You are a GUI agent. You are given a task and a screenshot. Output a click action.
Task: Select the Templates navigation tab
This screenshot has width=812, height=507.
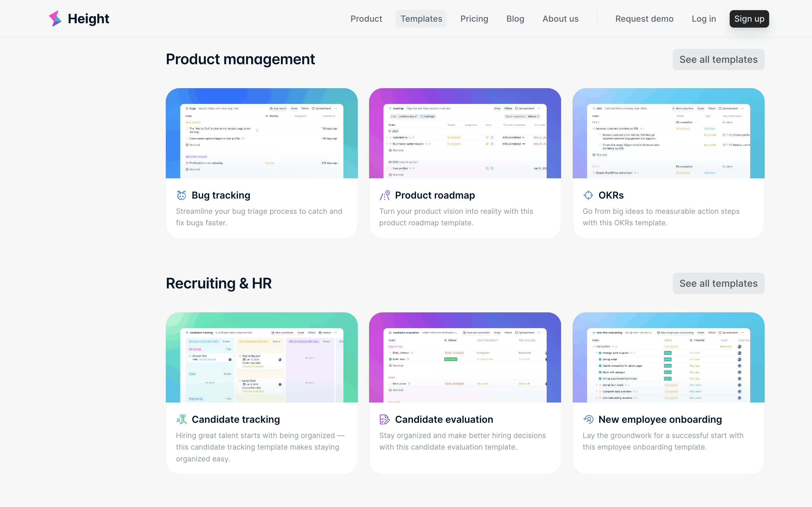click(421, 19)
